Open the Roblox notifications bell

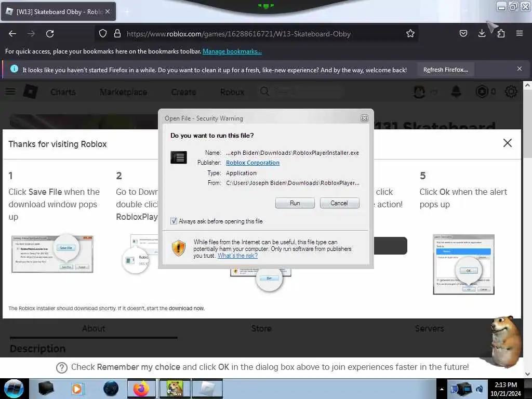(456, 91)
